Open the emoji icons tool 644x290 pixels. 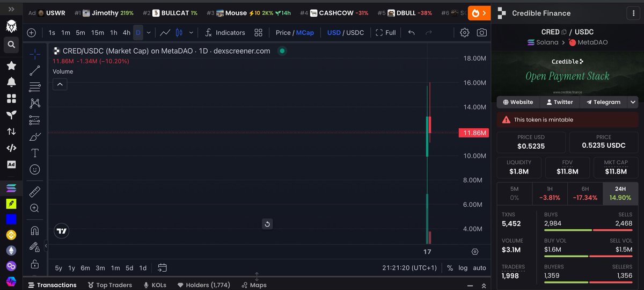point(34,170)
